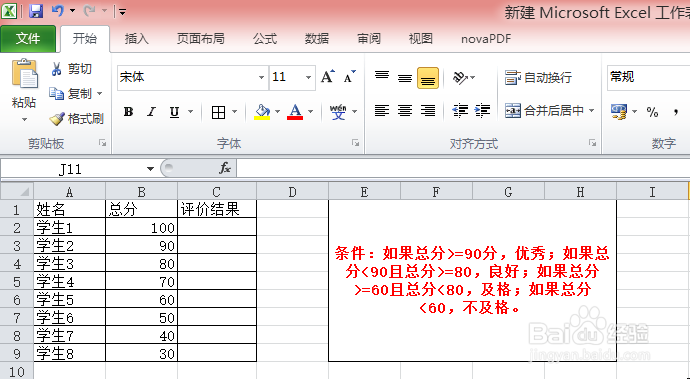Open the 对齐方式 alignment dialog launcher
Screen dimensions: 690x379
tap(593, 143)
